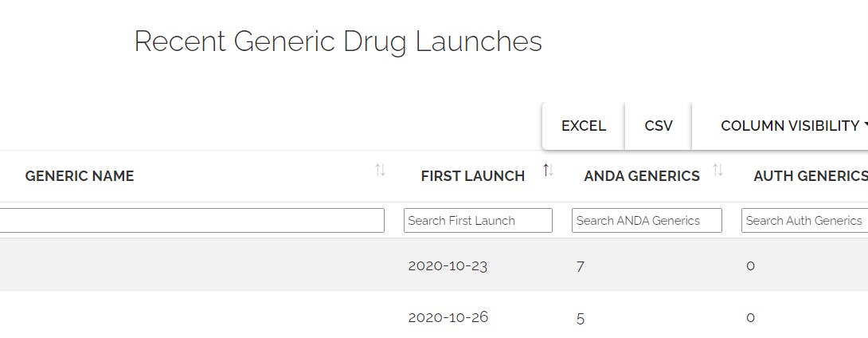Sort by Generic Name using sort arrows icon
Screen dimensions: 868x338
(380, 170)
